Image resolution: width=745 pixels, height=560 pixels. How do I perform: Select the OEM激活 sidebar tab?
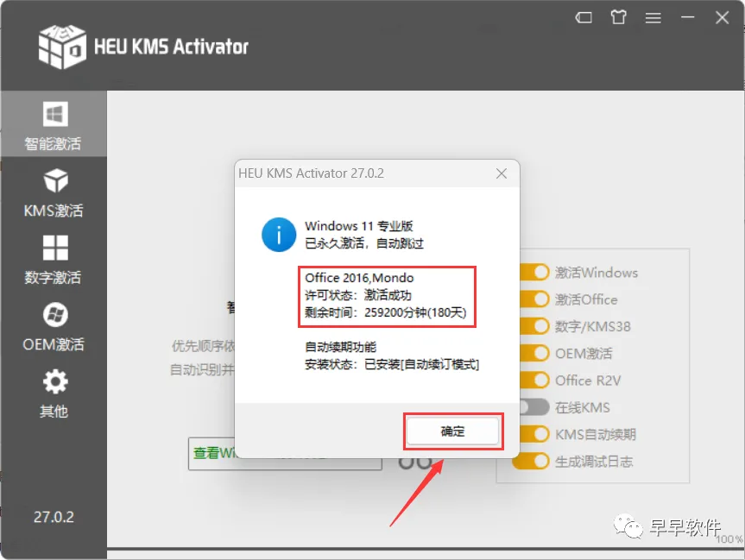pos(54,326)
